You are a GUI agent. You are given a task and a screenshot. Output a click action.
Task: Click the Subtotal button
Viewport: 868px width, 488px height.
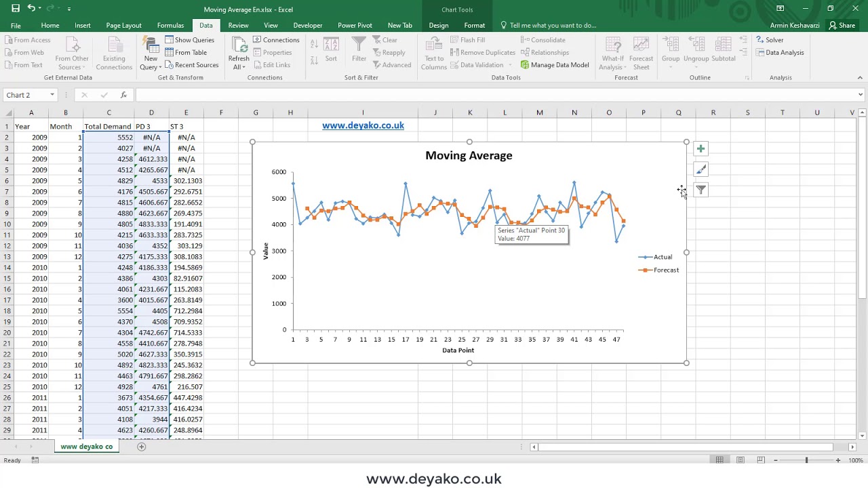tap(724, 50)
